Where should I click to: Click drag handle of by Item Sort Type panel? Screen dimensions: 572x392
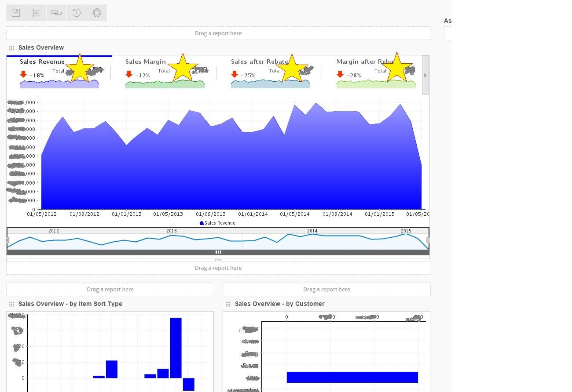(12, 304)
